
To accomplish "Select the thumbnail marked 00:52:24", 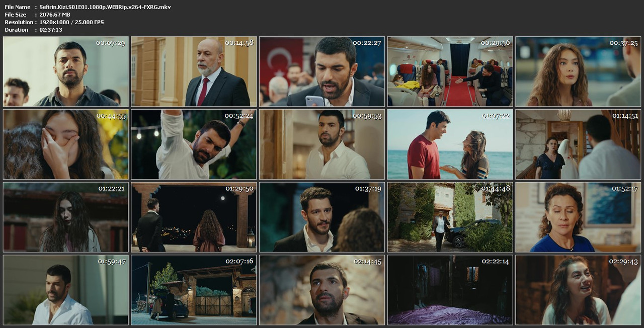I will (194, 144).
